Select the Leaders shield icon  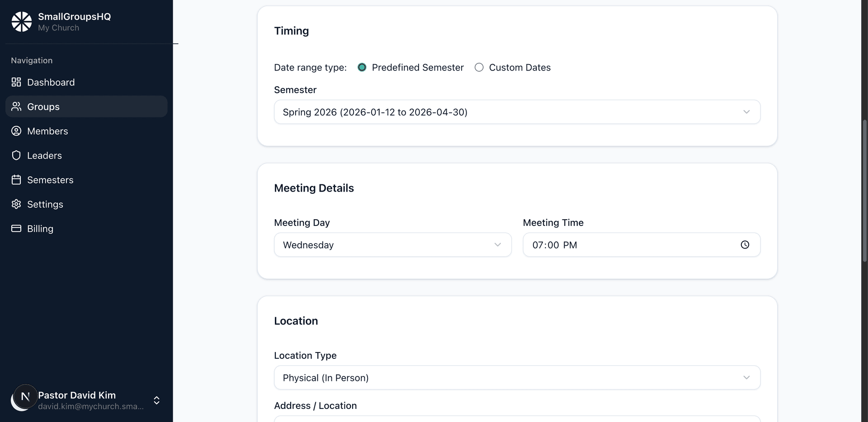[16, 155]
